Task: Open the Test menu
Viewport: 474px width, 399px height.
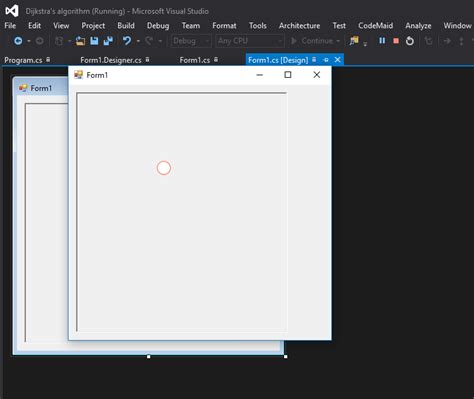Action: (x=339, y=26)
